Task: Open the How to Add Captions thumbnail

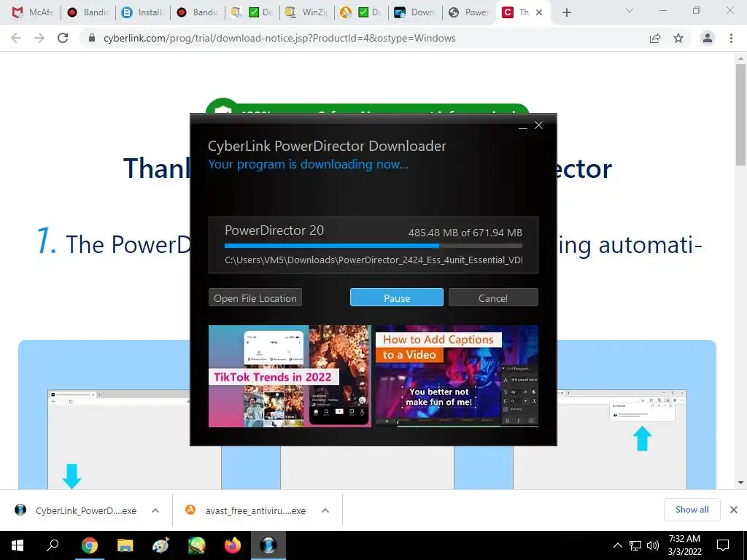Action: [457, 376]
